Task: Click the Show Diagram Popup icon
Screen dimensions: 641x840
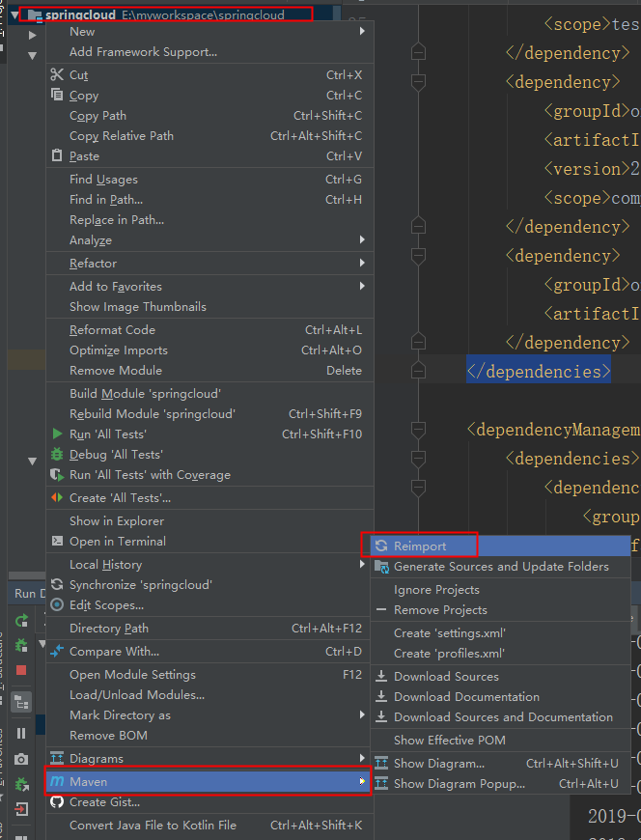Action: 381,783
